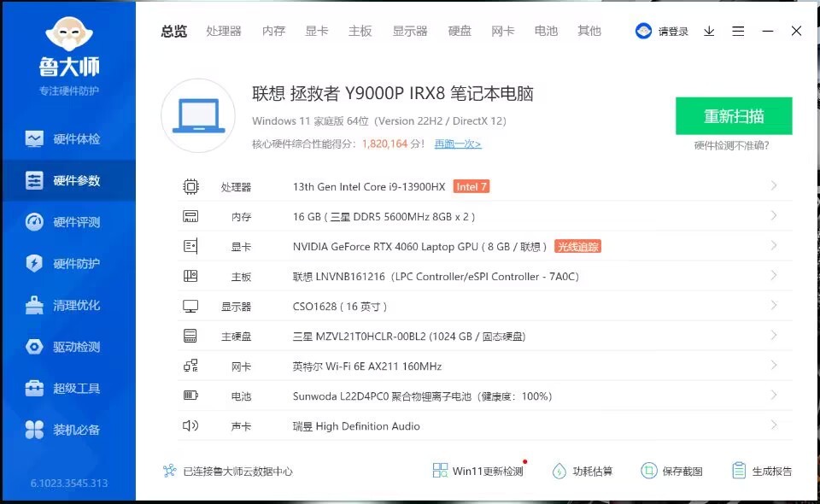Expand the MZVL21T0HCLR disk row chevron
Image resolution: width=820 pixels, height=504 pixels.
pos(774,335)
